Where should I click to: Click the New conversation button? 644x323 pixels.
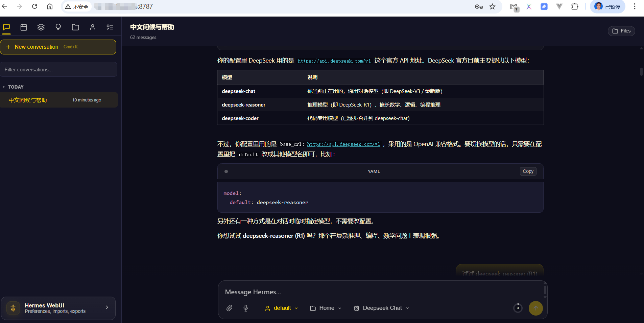pos(58,47)
